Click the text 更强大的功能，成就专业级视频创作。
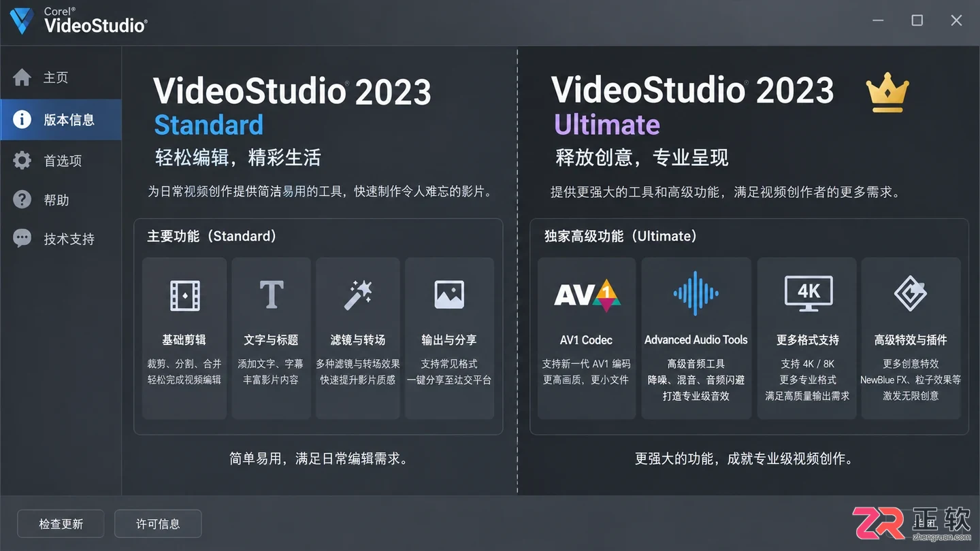The image size is (980, 551). tap(744, 458)
